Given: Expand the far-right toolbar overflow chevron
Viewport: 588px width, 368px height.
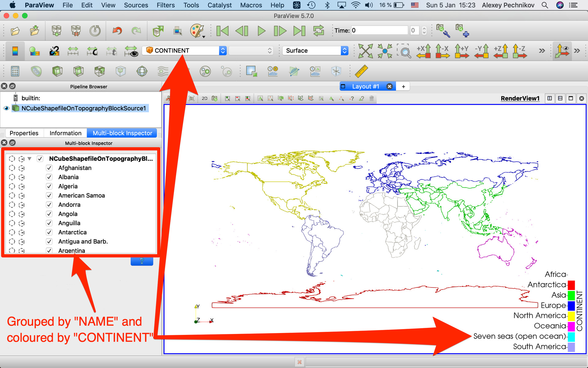Looking at the screenshot, I should click(x=577, y=51).
